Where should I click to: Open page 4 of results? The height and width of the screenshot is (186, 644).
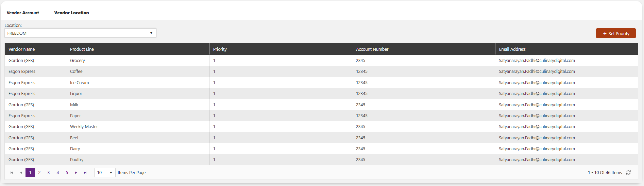(x=58, y=173)
